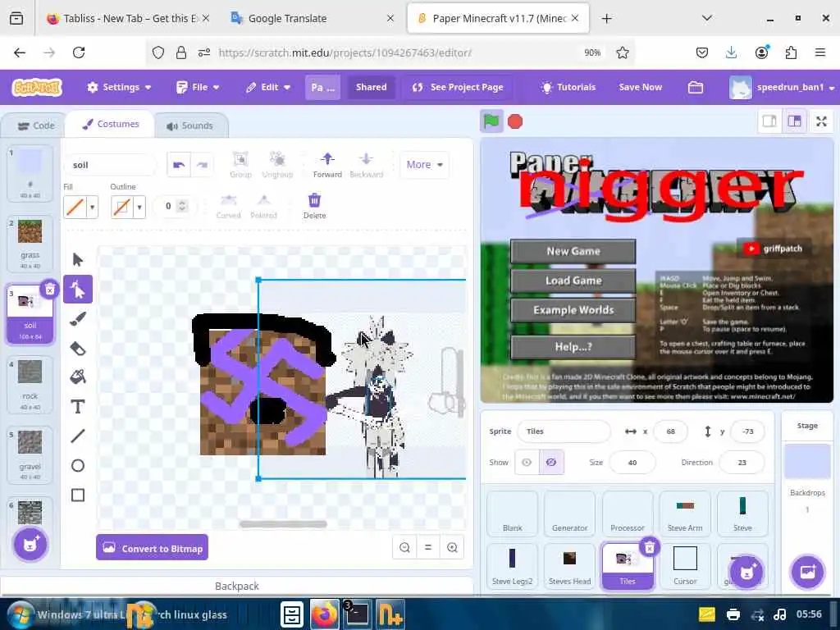
Task: Click the costume name field soil
Action: (111, 165)
